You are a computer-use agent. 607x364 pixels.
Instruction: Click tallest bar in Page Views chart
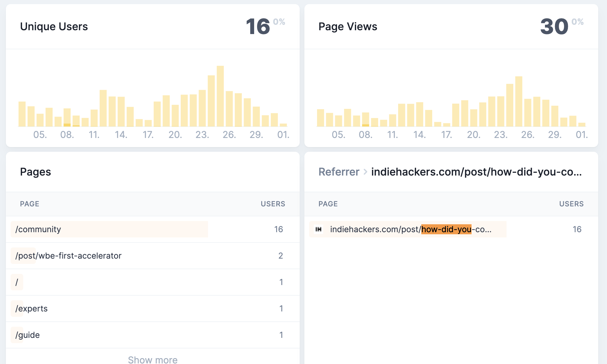coord(519,102)
